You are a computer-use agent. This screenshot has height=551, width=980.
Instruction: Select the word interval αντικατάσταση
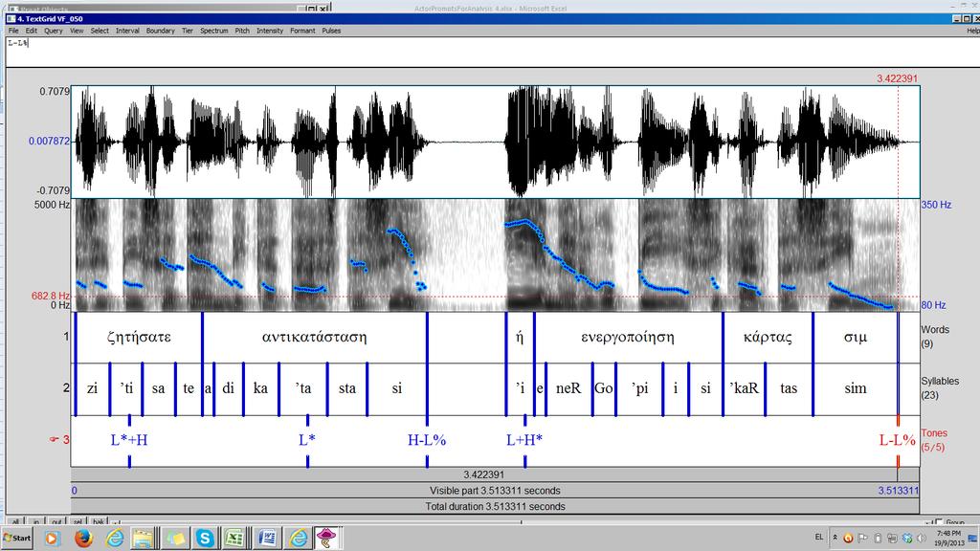[314, 338]
